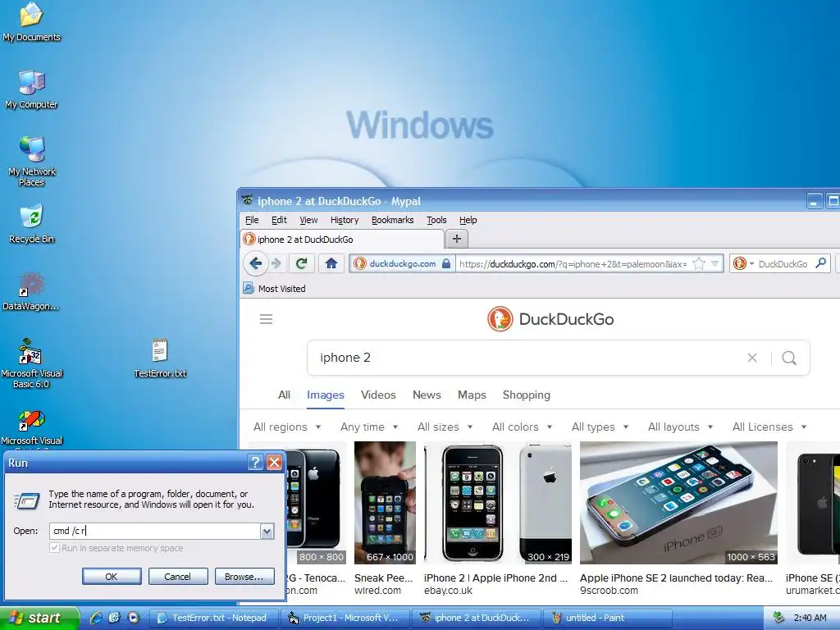Click Browse... in the Run dialog
Viewport: 840px width, 630px height.
pyautogui.click(x=244, y=577)
